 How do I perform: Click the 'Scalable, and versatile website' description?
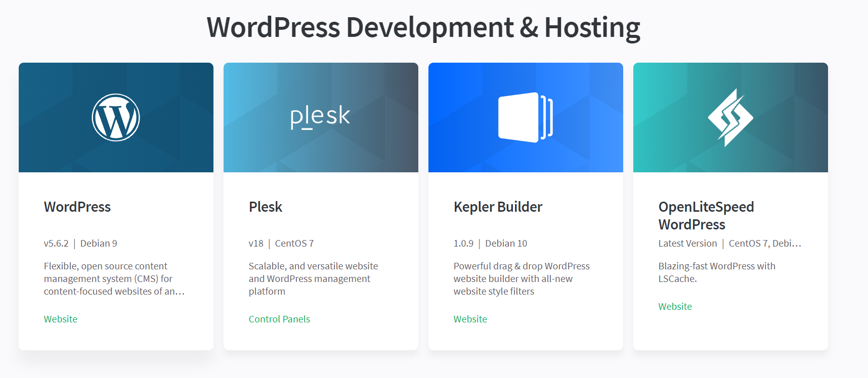point(314,278)
